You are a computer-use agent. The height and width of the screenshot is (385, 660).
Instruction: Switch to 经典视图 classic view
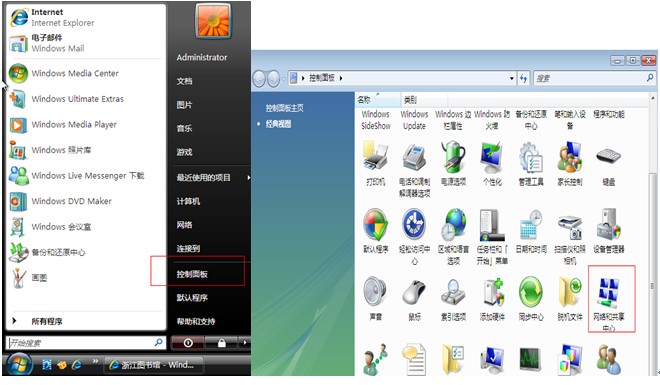click(278, 124)
